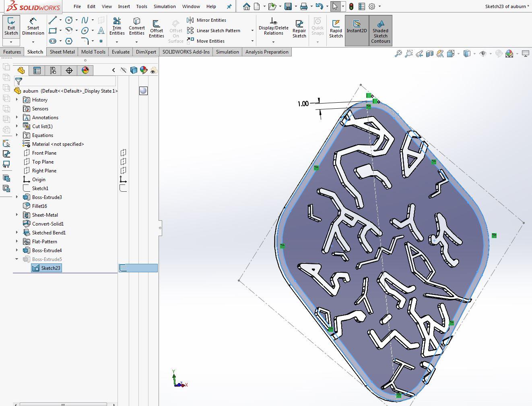Click the auburn appearance sphere swatch
The width and height of the screenshot is (532, 406).
click(x=143, y=91)
